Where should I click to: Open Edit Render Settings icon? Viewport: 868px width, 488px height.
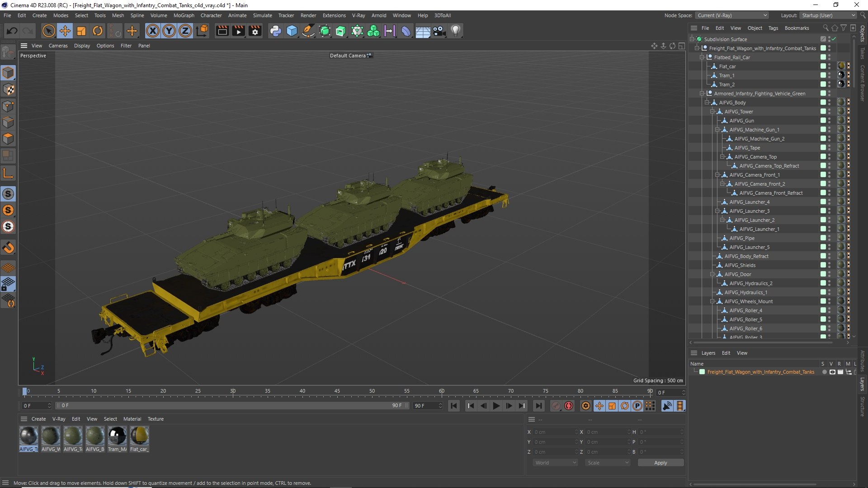click(x=255, y=31)
